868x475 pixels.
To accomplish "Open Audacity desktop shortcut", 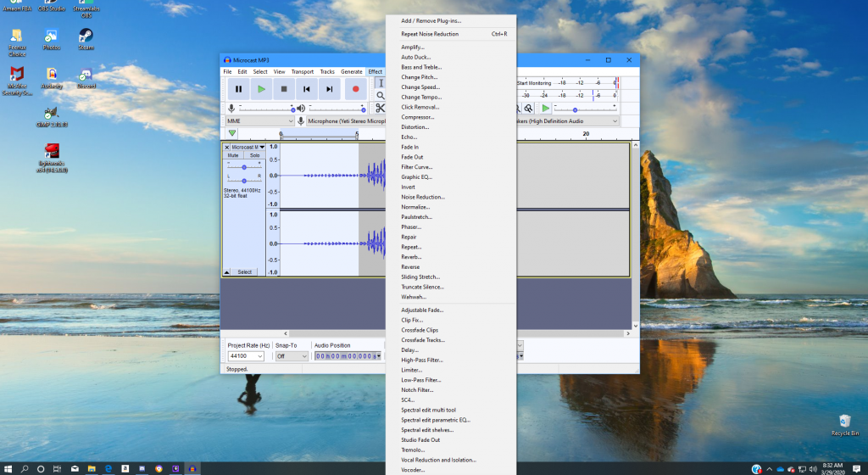I will coord(52,78).
